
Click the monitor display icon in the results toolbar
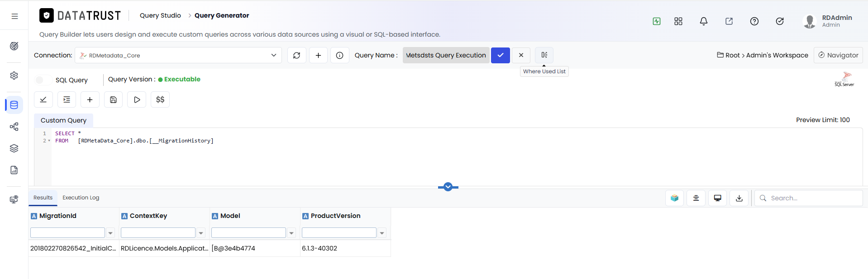coord(718,198)
